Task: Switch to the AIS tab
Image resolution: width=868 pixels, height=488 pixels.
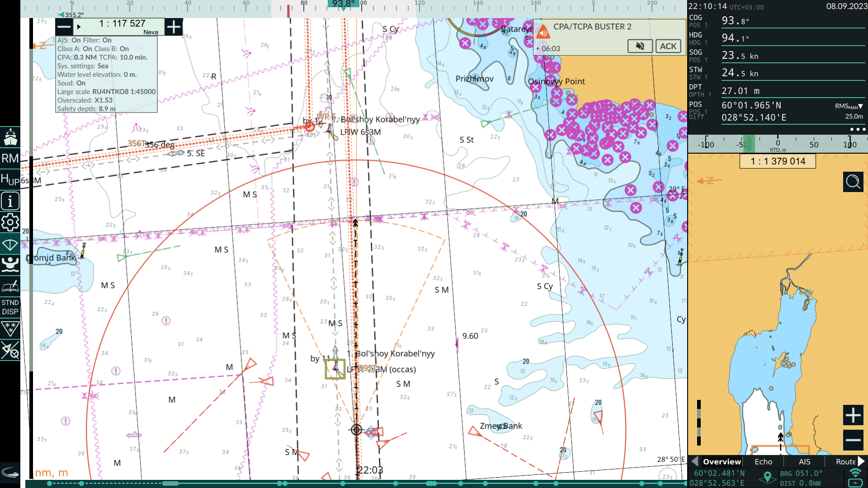Action: click(x=804, y=461)
